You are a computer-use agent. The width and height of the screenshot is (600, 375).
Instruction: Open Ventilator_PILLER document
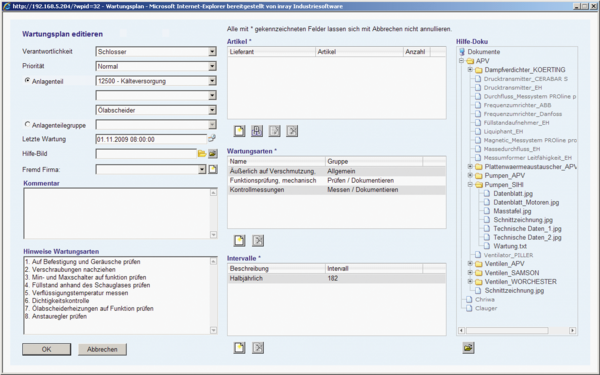(x=508, y=255)
